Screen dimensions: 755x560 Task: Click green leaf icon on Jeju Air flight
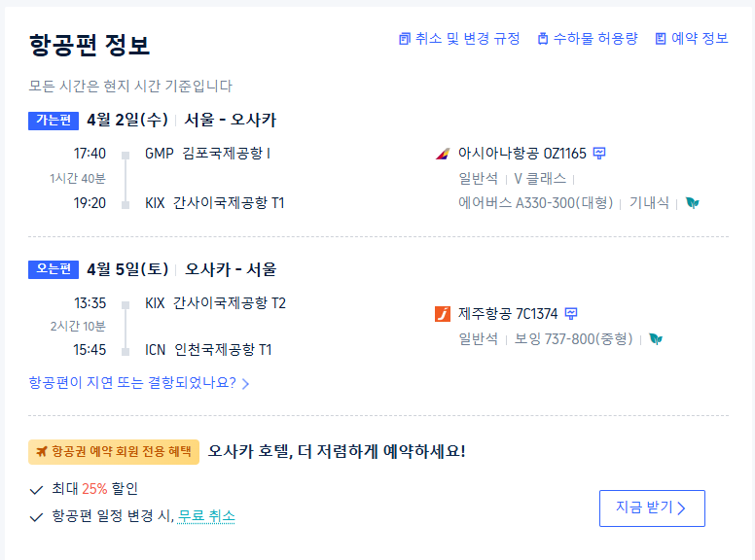click(x=656, y=339)
